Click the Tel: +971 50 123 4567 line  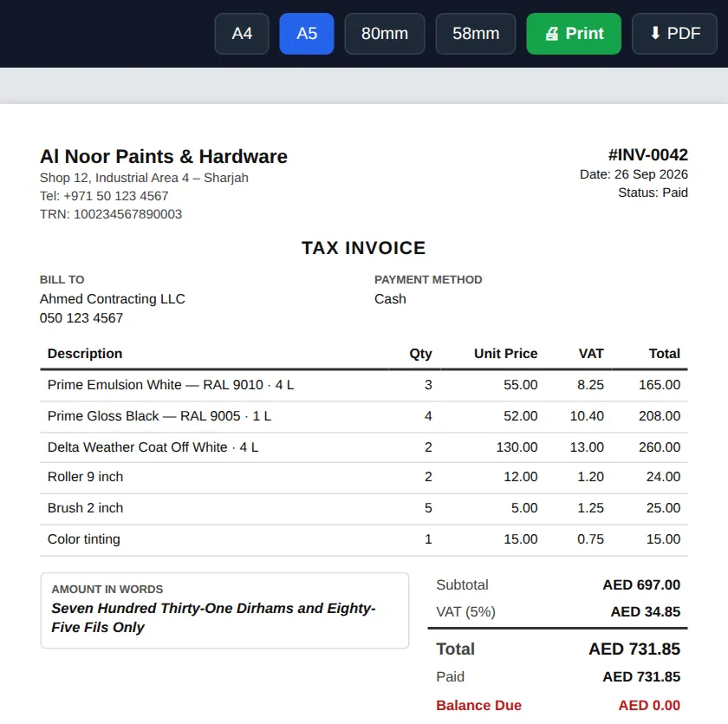coord(104,196)
